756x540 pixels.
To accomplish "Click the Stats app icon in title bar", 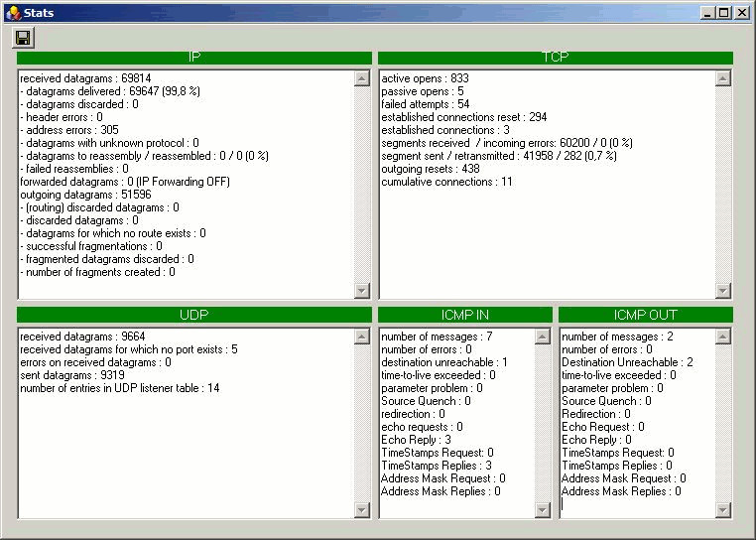I will click(13, 13).
